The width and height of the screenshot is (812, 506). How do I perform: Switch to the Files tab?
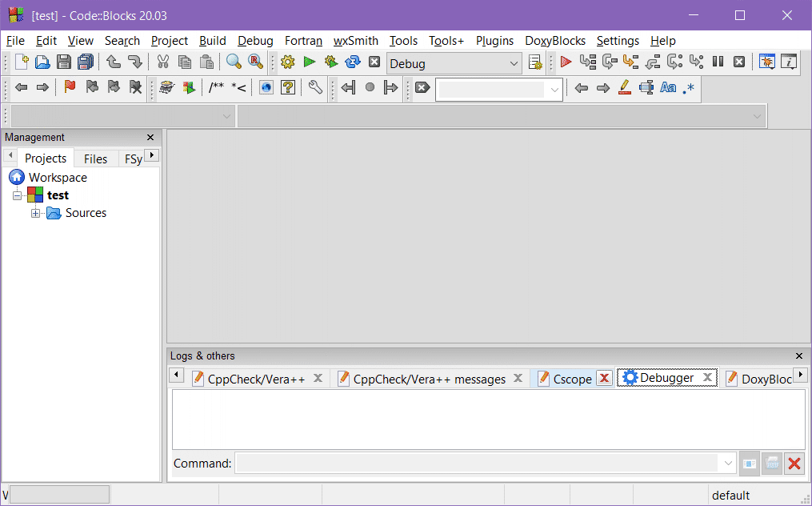tap(95, 159)
